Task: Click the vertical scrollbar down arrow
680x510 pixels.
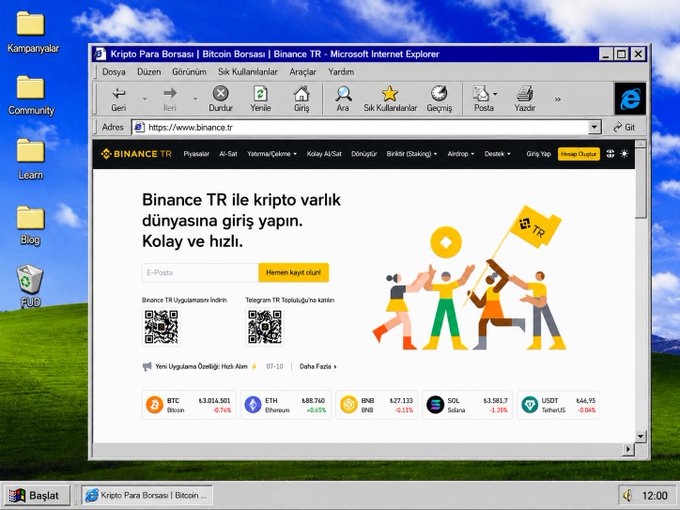Action: point(641,436)
